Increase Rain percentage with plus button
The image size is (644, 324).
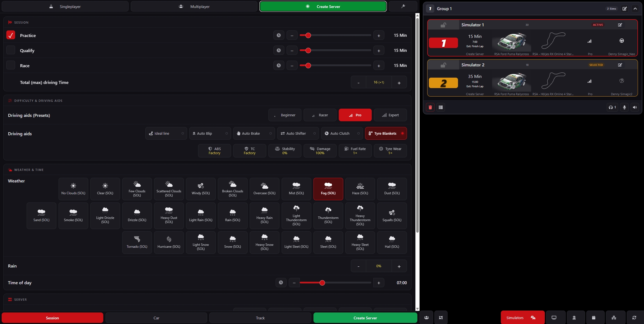click(x=399, y=266)
